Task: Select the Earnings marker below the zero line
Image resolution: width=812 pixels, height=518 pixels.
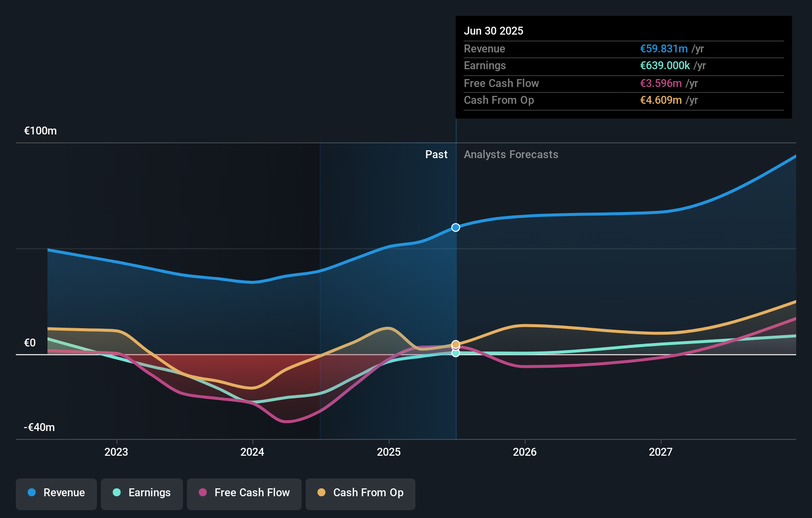Action: point(455,354)
